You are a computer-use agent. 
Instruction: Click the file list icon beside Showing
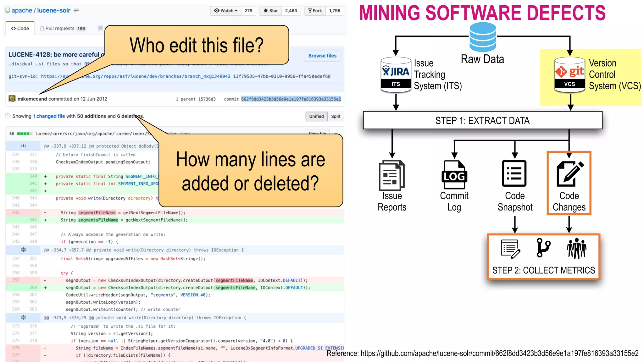pyautogui.click(x=8, y=116)
